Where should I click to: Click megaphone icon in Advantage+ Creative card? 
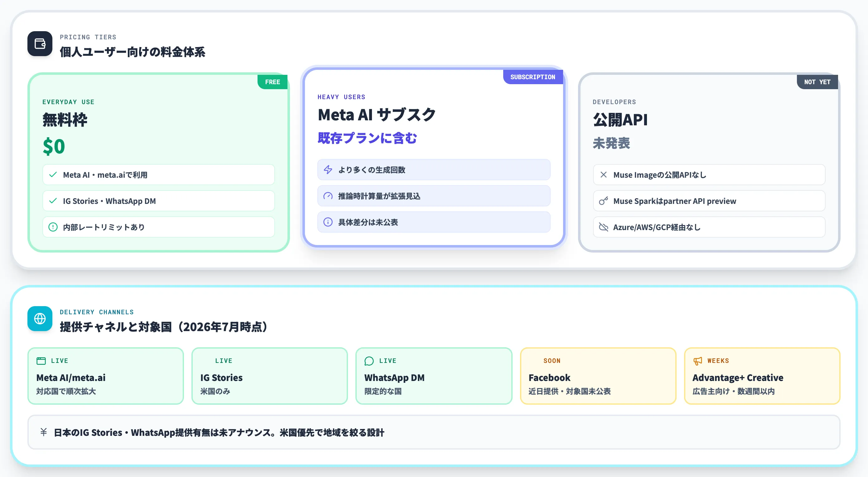point(697,361)
